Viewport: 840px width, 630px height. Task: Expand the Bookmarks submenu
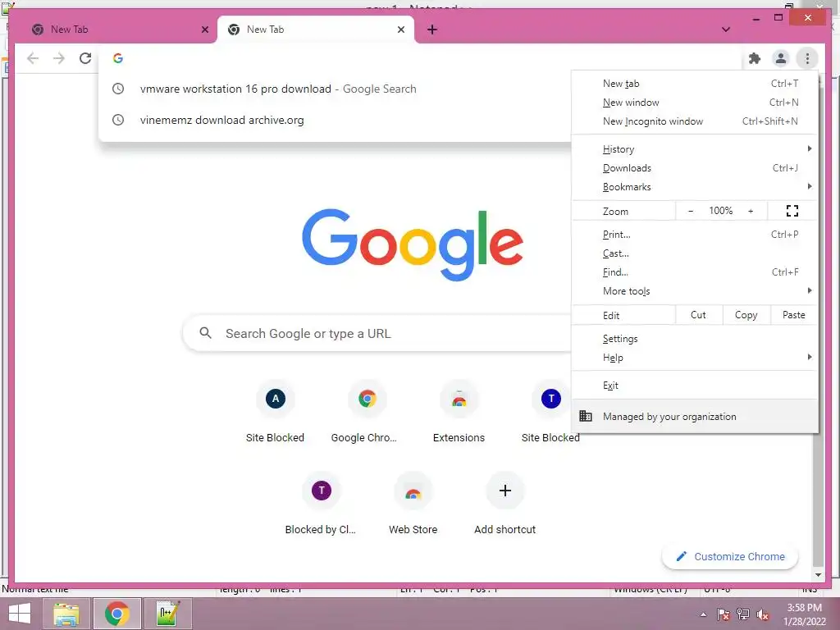pyautogui.click(x=695, y=186)
